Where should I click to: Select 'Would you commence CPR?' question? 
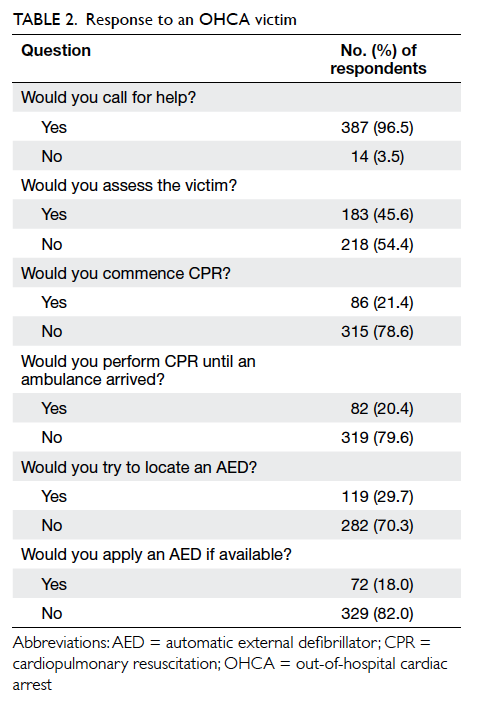tap(126, 274)
